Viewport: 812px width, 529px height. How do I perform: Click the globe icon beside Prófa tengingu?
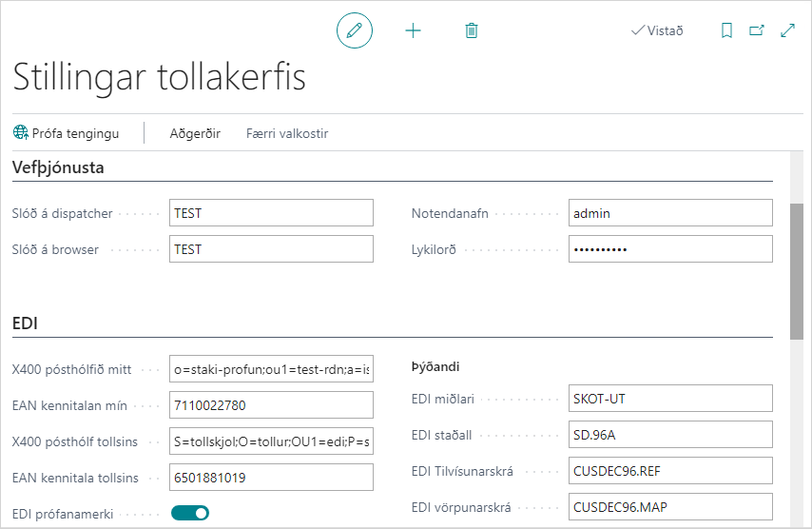coord(21,133)
